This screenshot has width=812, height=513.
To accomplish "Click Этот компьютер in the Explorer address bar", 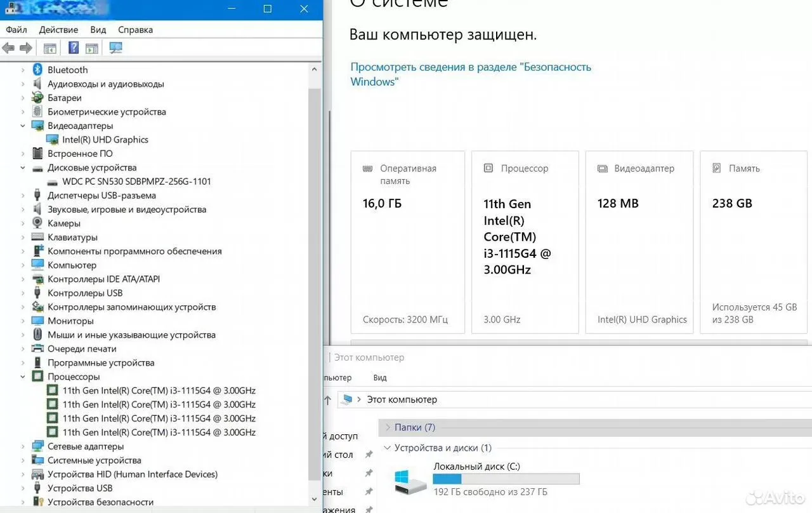I will click(x=403, y=400).
